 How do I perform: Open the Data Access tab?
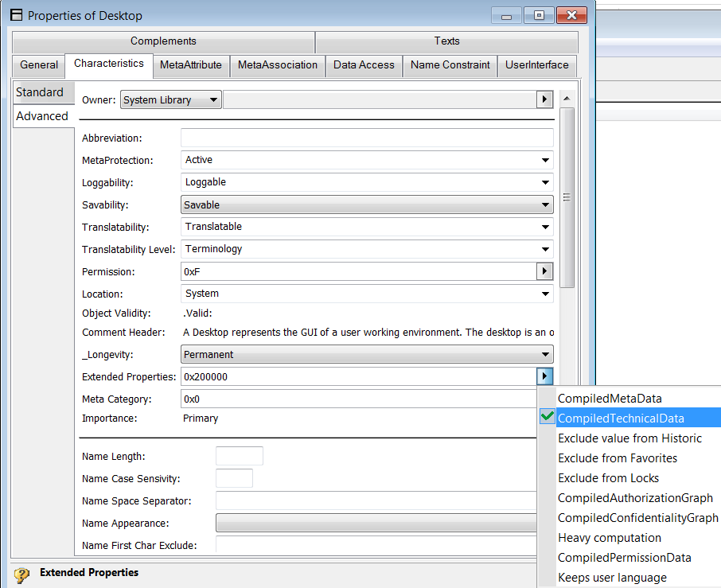pos(364,65)
